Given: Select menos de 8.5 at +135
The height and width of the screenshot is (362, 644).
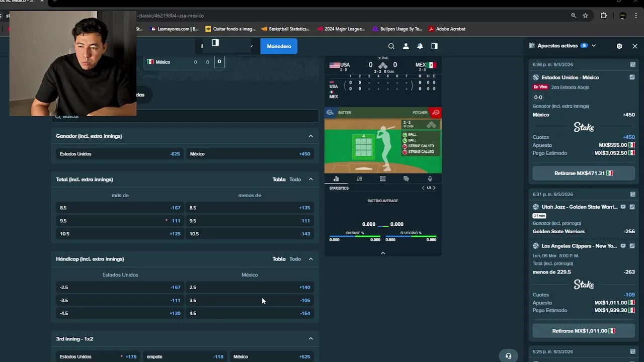Looking at the screenshot, I should point(250,208).
